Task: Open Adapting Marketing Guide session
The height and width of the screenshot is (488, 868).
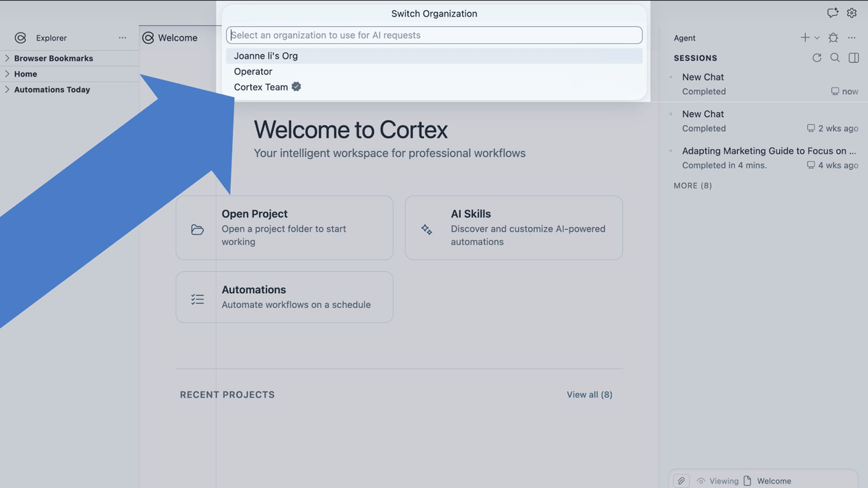Action: pyautogui.click(x=764, y=158)
